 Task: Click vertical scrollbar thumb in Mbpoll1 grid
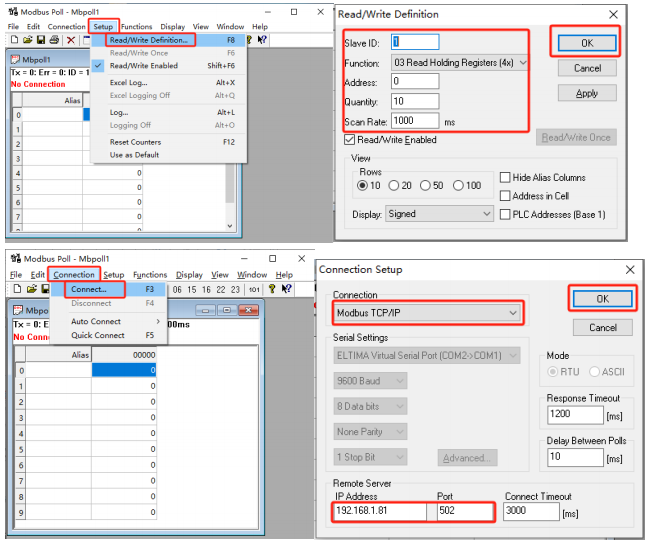coord(230,183)
